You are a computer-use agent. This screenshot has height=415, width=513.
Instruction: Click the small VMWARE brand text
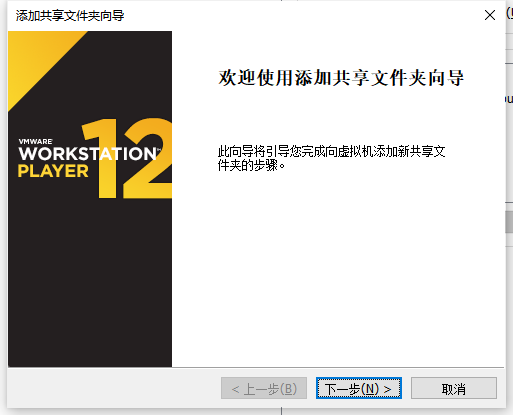pyautogui.click(x=35, y=142)
